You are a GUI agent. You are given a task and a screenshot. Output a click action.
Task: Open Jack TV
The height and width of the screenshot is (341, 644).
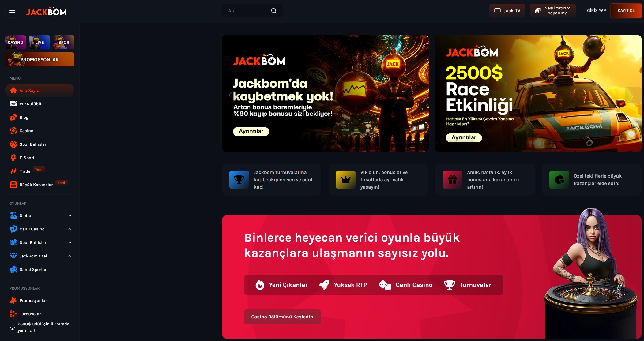point(507,11)
